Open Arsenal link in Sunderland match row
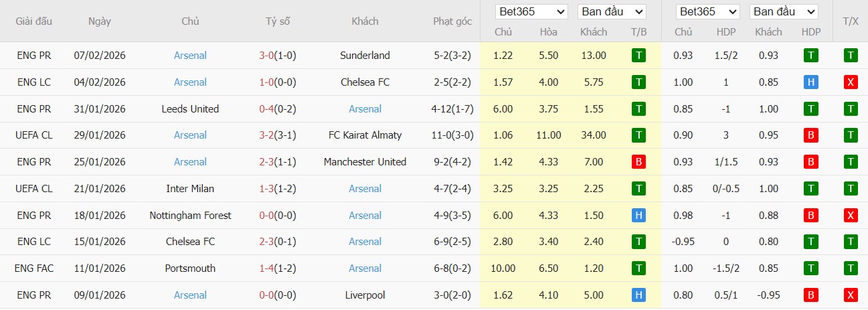Image resolution: width=868 pixels, height=310 pixels. click(x=190, y=56)
